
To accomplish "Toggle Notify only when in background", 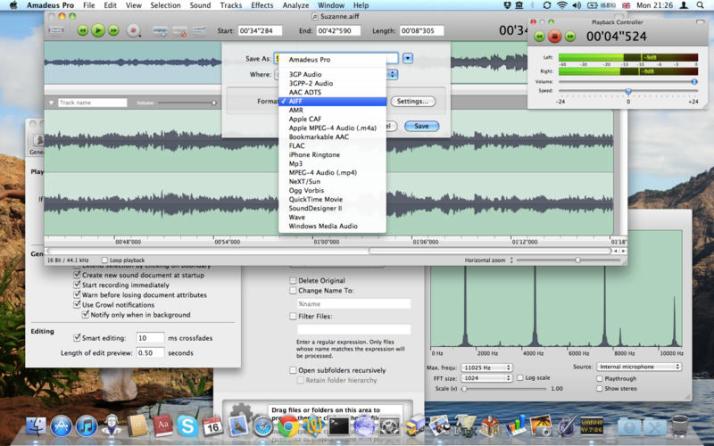I will click(85, 315).
